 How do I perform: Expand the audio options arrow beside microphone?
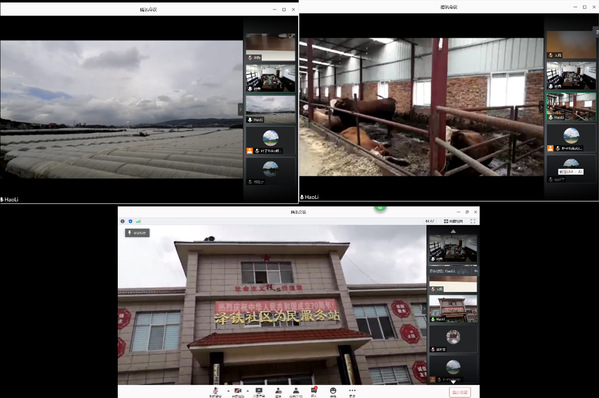228,391
